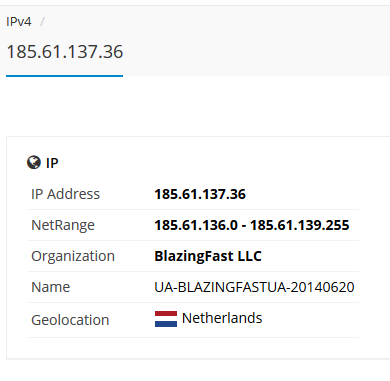Click the ending address 185.61.139.255 in NetRange
Viewport: 390px width, 381px height.
tap(300, 225)
